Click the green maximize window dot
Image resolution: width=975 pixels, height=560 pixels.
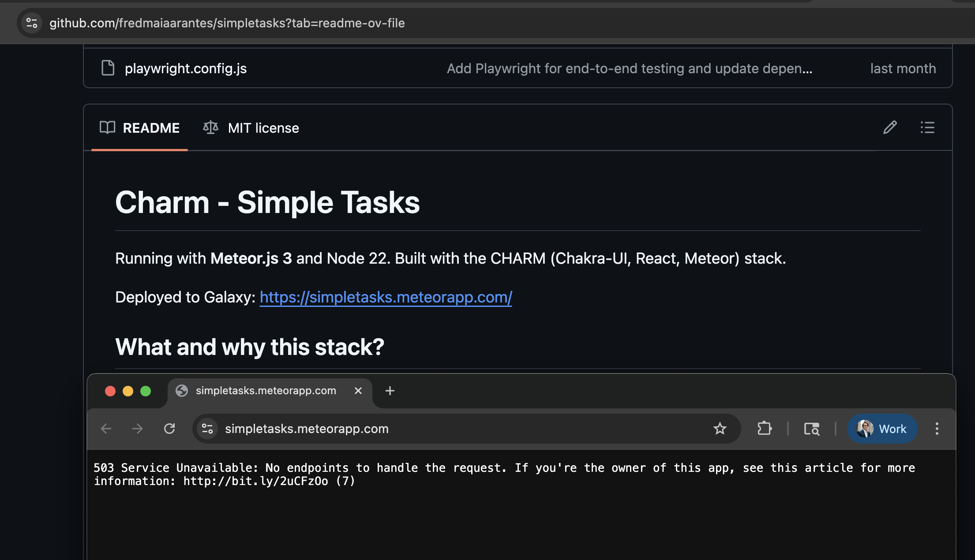point(146,391)
